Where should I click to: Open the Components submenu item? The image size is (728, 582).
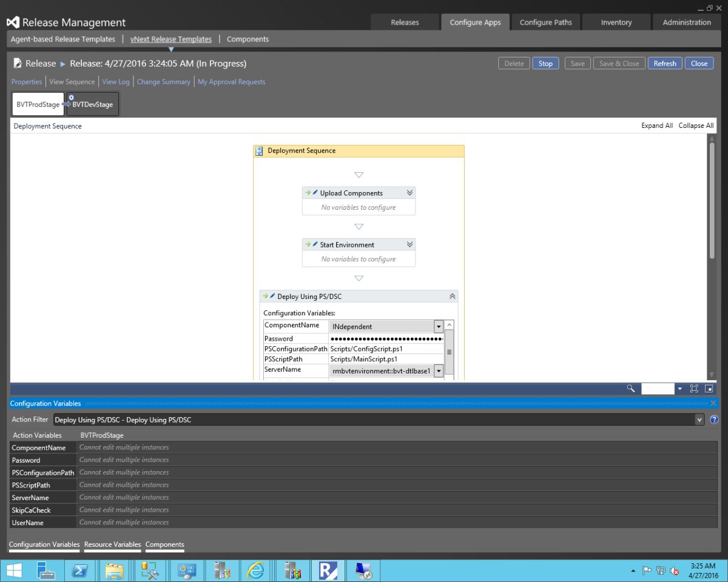click(x=248, y=39)
